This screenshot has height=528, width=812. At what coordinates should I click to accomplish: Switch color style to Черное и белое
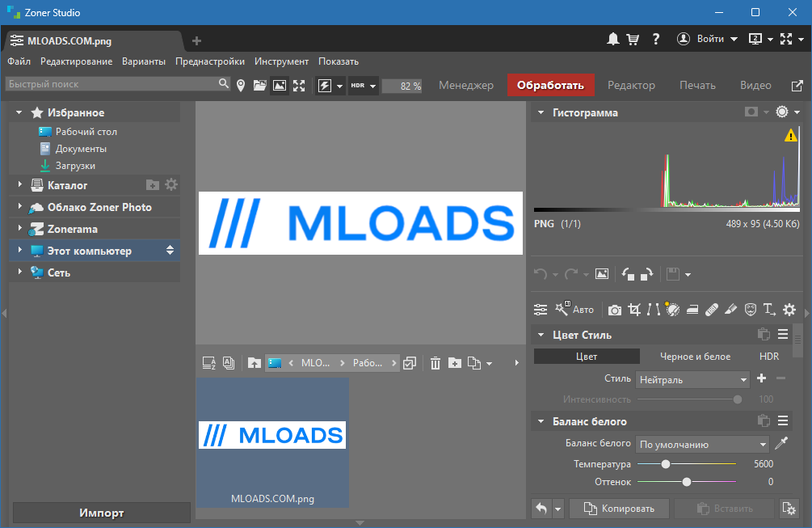pyautogui.click(x=695, y=357)
